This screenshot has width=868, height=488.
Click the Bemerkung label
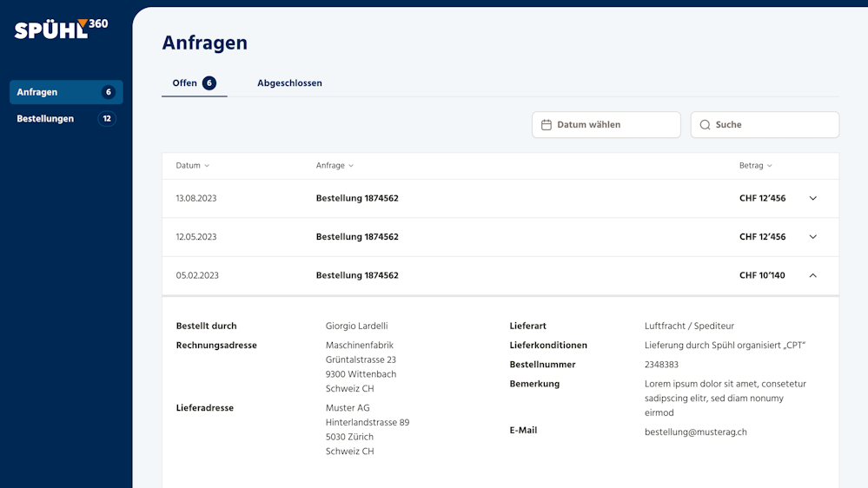click(534, 384)
